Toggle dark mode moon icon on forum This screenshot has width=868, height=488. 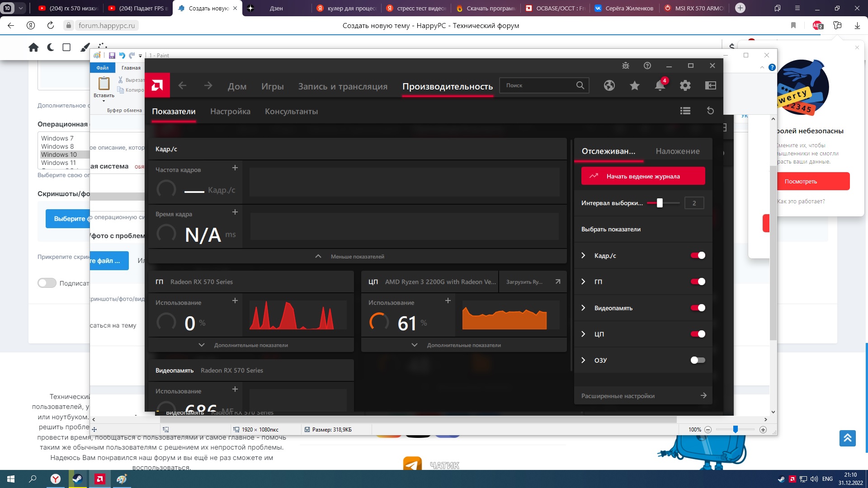coord(50,47)
